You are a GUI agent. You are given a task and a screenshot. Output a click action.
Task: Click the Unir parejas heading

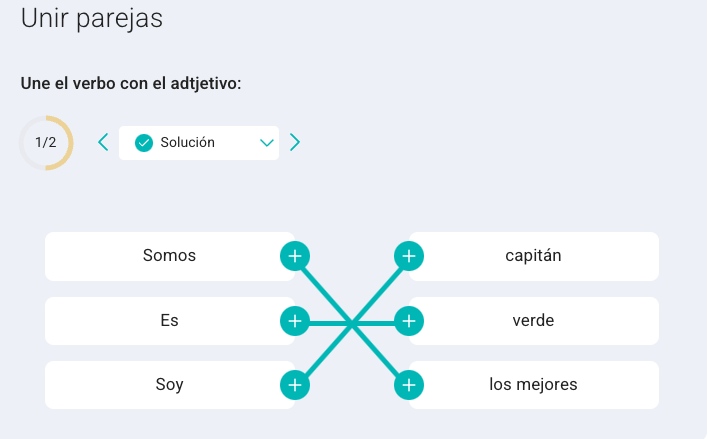coord(92,19)
